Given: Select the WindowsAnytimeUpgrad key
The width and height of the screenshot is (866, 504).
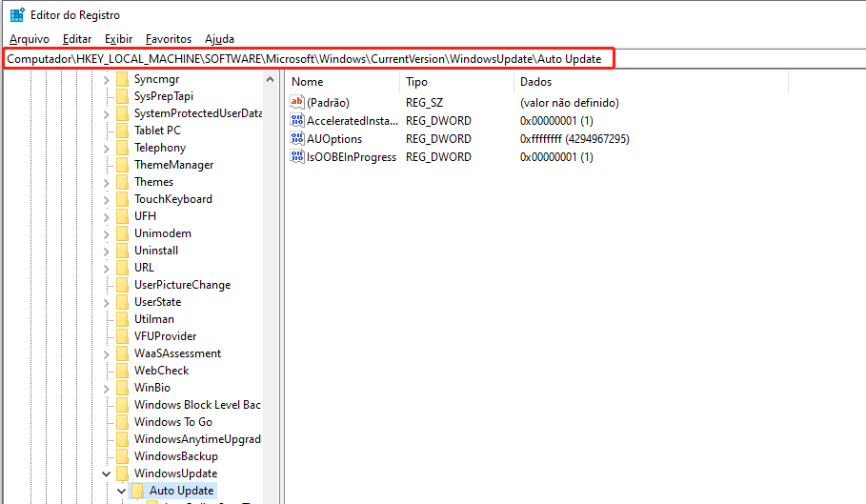Looking at the screenshot, I should point(197,439).
